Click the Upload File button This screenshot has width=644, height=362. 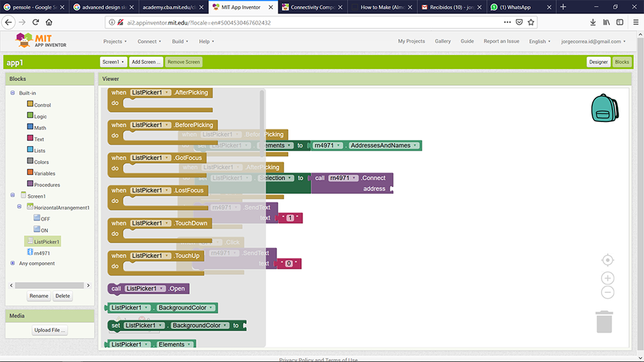pyautogui.click(x=50, y=330)
